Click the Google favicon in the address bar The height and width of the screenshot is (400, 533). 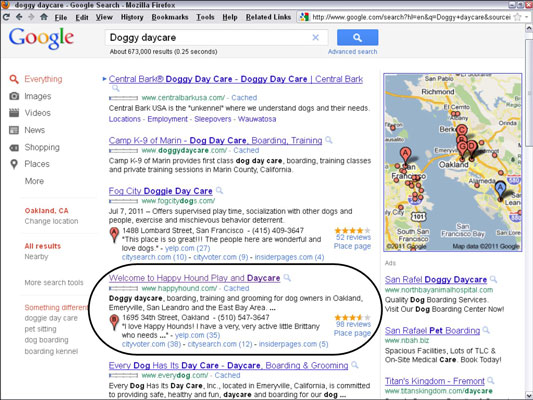(304, 17)
